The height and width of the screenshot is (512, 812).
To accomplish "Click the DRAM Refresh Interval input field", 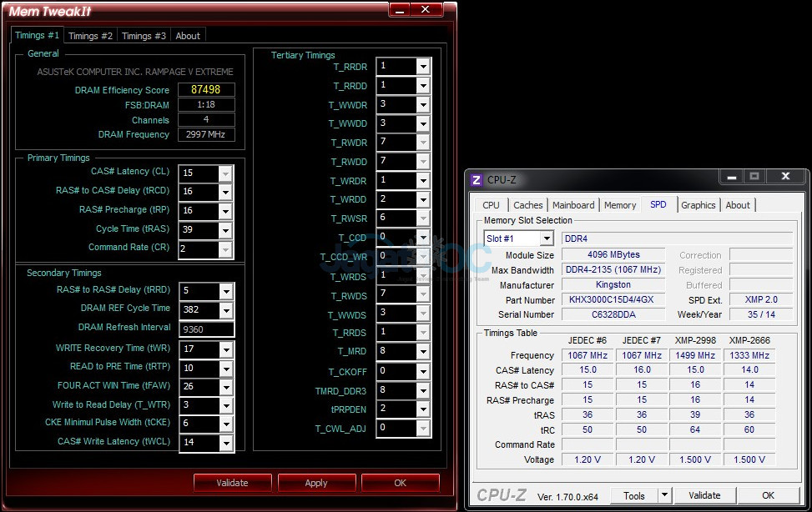I will 206,329.
